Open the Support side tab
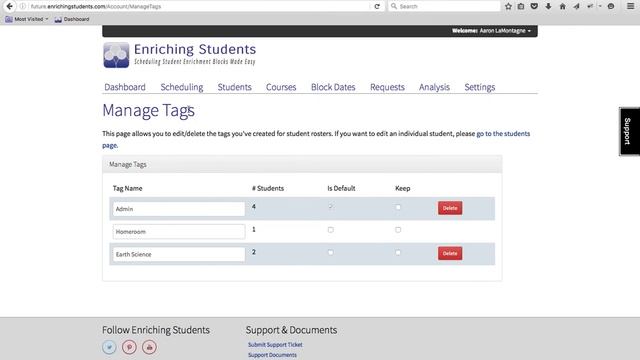 pyautogui.click(x=629, y=131)
